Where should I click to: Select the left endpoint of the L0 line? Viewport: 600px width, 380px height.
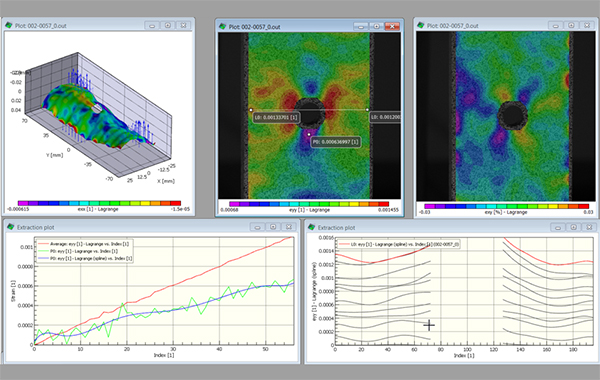click(251, 110)
